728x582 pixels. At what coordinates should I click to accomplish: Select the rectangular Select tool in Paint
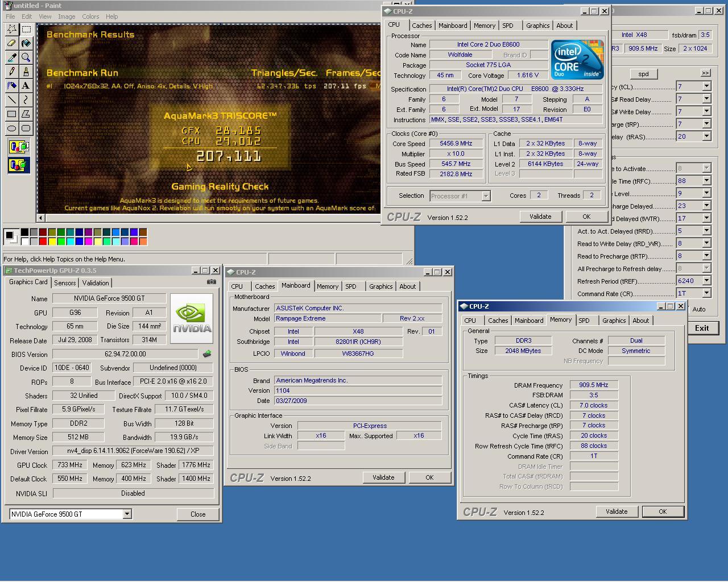pos(26,29)
